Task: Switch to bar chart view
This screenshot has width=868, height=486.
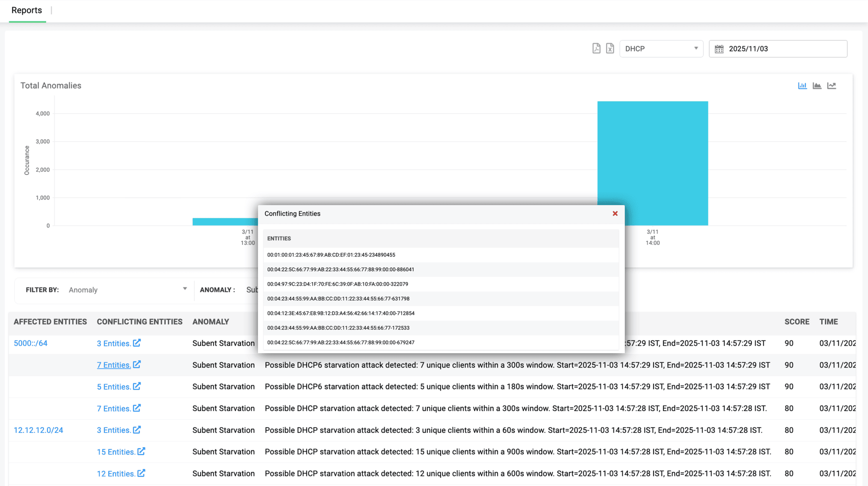Action: 802,86
